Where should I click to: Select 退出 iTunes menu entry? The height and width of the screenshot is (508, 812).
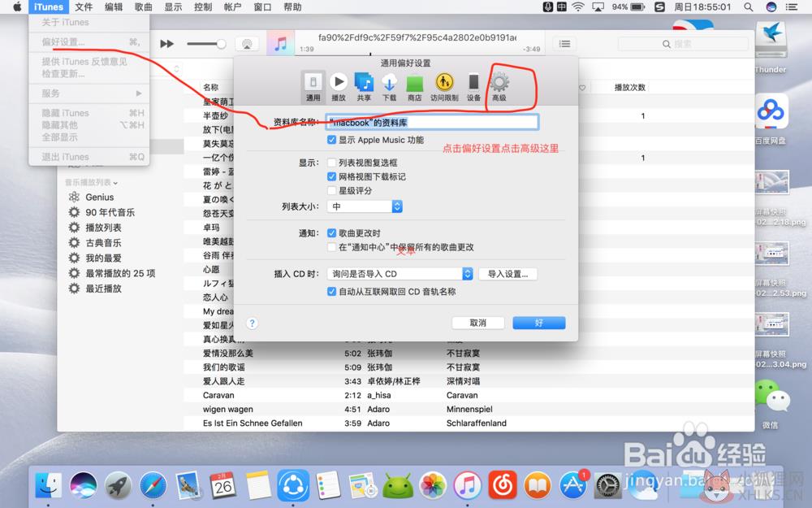tap(89, 157)
